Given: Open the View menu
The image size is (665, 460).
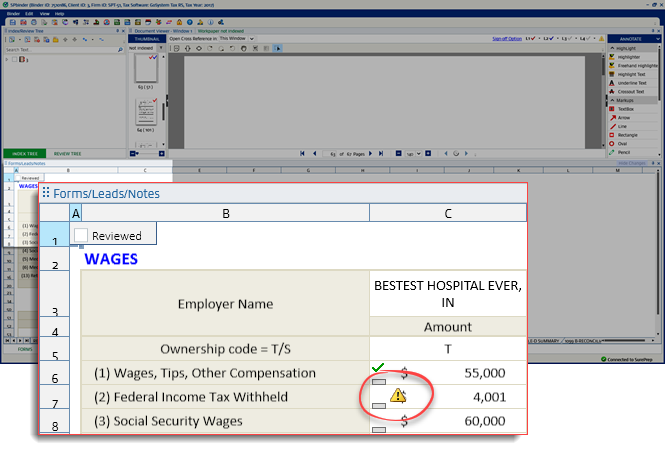Looking at the screenshot, I should (x=44, y=13).
